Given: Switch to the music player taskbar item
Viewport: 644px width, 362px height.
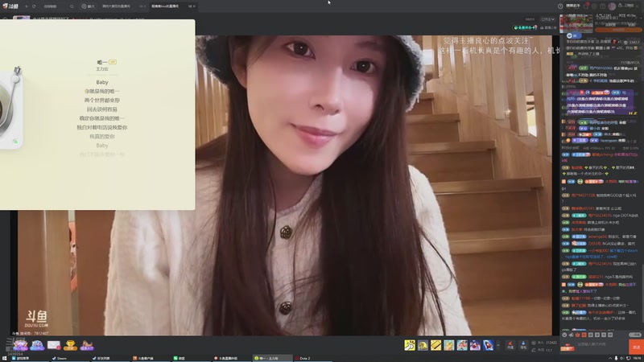Looking at the screenshot, I should [273, 358].
